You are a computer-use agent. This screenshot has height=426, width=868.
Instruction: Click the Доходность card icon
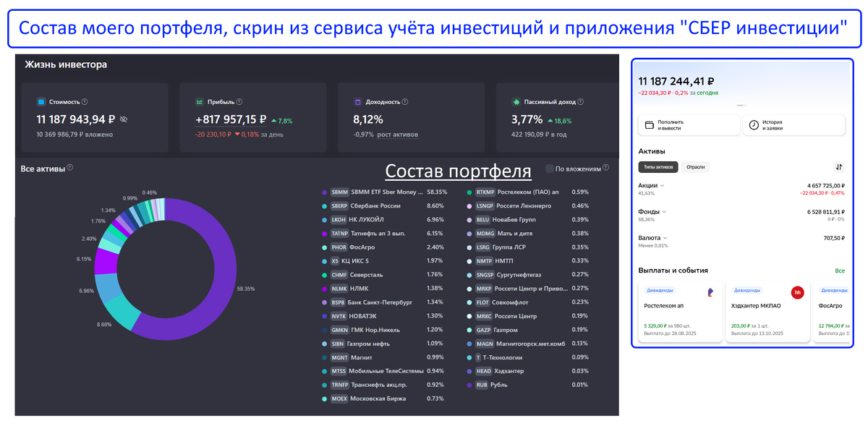(x=357, y=102)
